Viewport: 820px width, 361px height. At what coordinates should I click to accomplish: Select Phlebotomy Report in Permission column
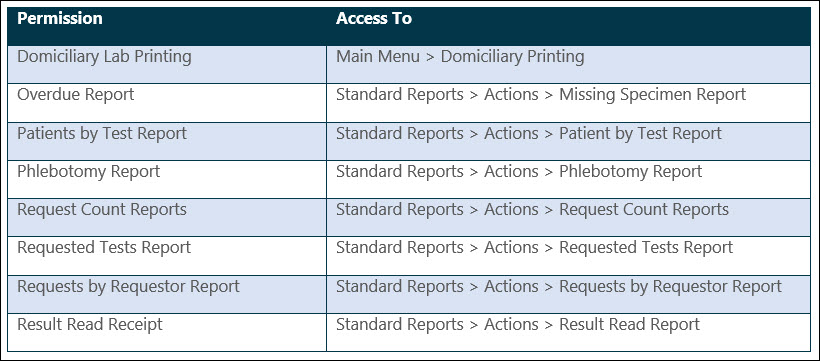[89, 172]
